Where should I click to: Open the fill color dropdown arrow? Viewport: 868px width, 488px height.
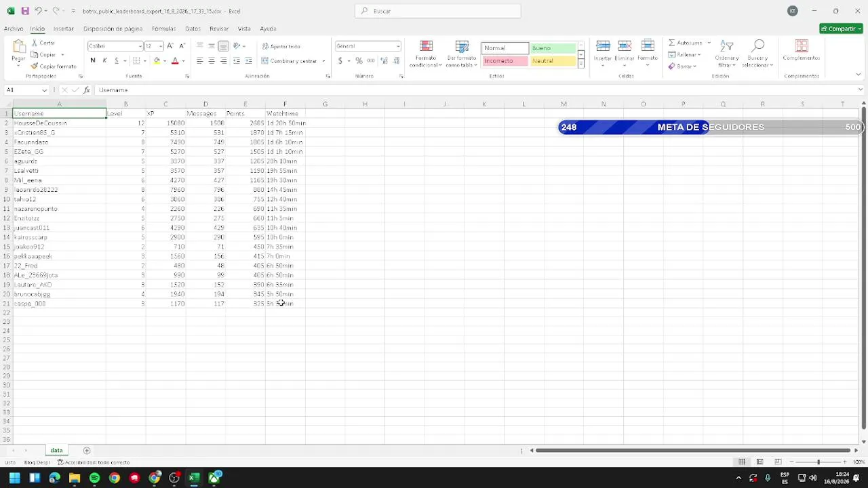point(165,61)
